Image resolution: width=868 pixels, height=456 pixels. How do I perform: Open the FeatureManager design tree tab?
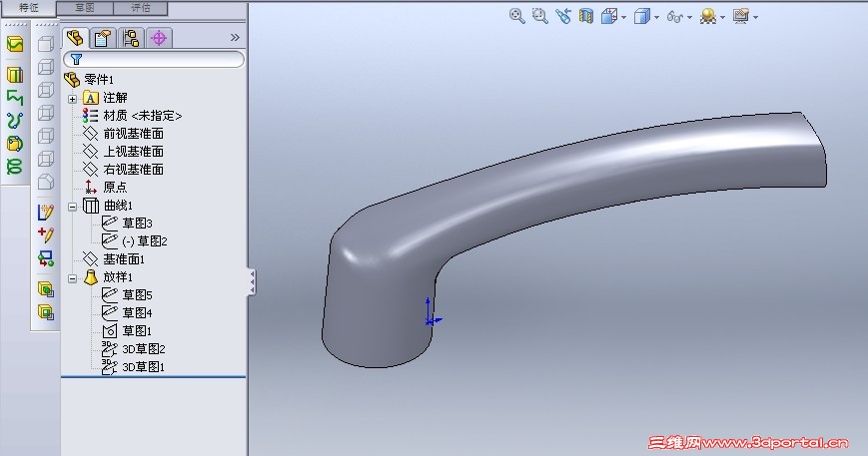click(75, 38)
